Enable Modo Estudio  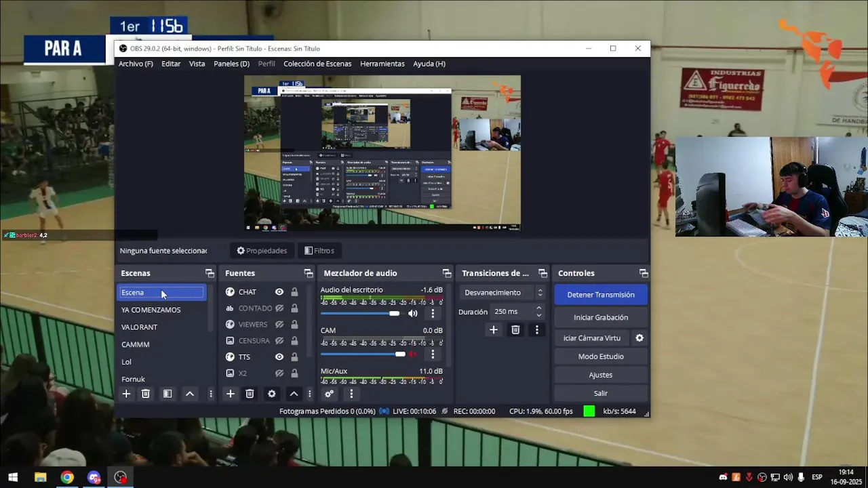[601, 357]
